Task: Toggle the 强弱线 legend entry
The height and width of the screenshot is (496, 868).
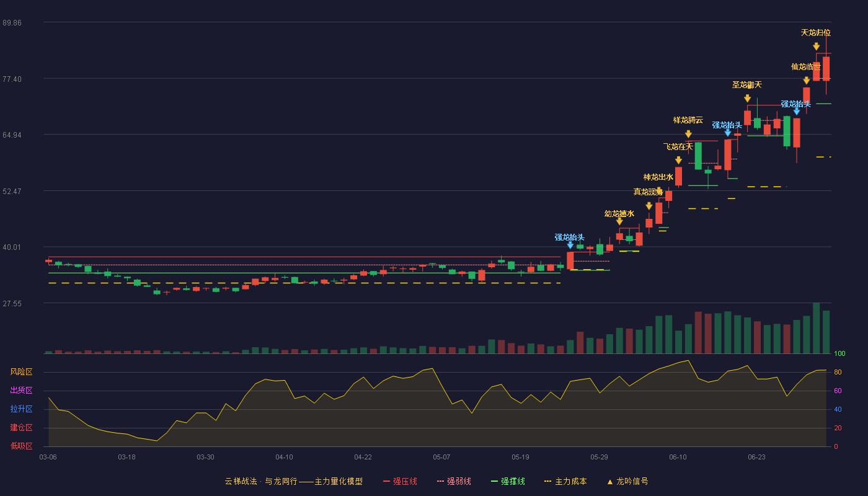Action: point(454,481)
